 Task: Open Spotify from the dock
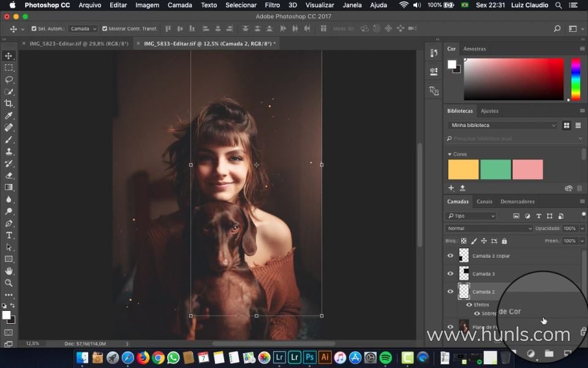pyautogui.click(x=385, y=357)
